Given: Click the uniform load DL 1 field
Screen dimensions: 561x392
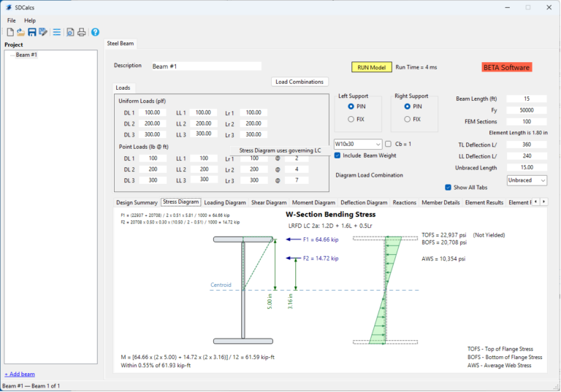Looking at the screenshot, I should (x=153, y=112).
